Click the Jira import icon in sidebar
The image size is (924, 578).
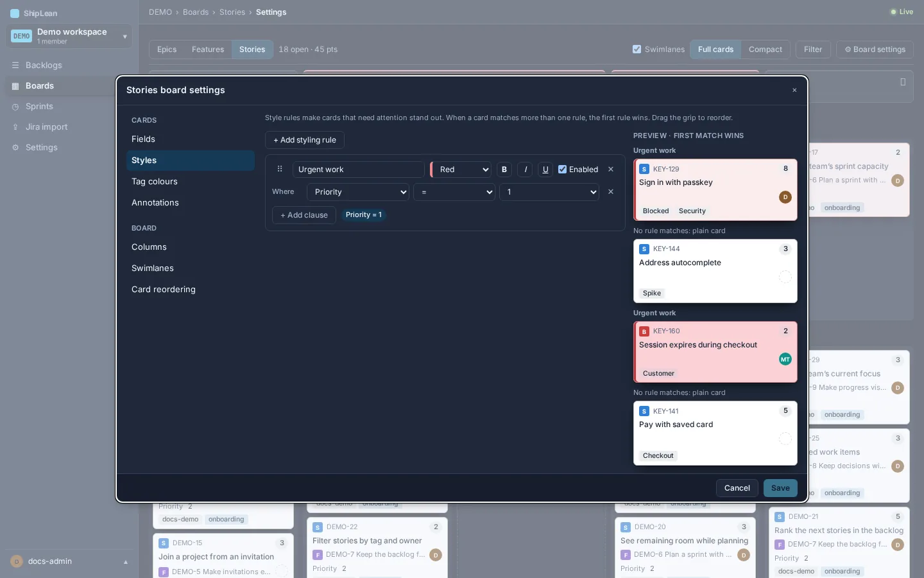[15, 127]
